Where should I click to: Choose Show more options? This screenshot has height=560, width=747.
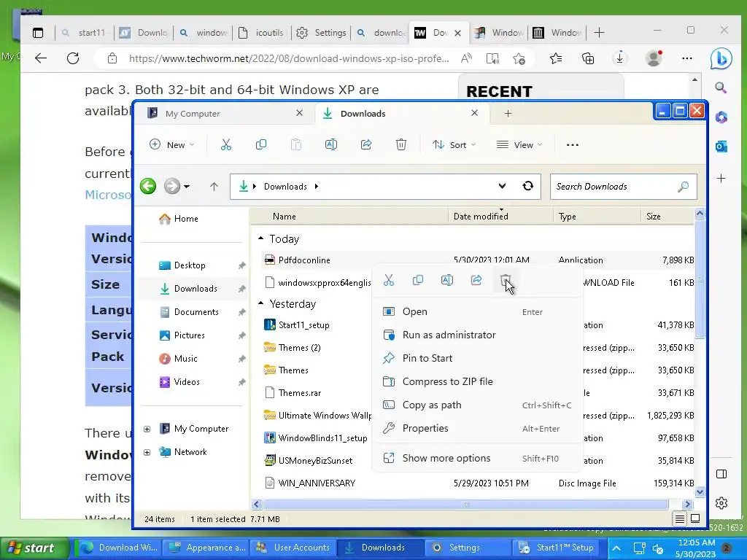pyautogui.click(x=476, y=458)
